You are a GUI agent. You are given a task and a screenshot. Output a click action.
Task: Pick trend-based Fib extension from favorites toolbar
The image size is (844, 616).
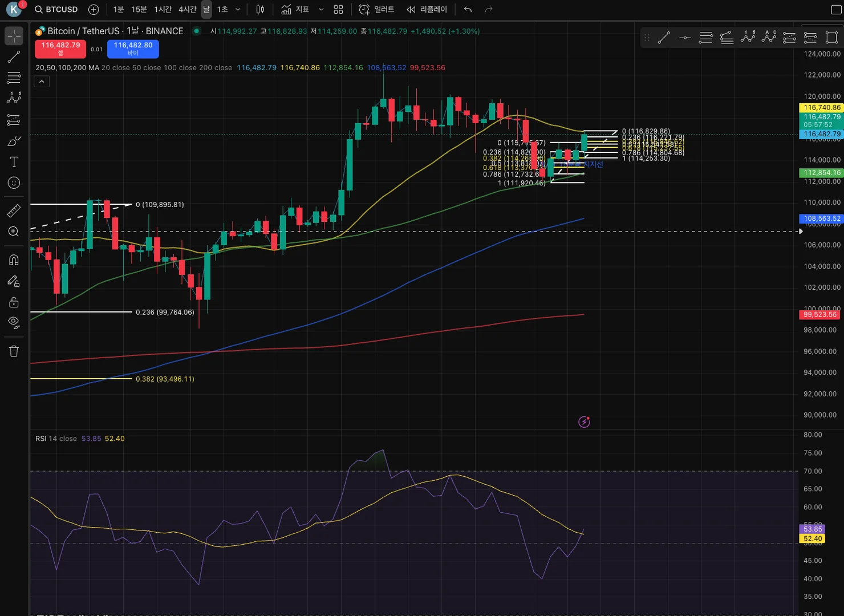click(727, 38)
